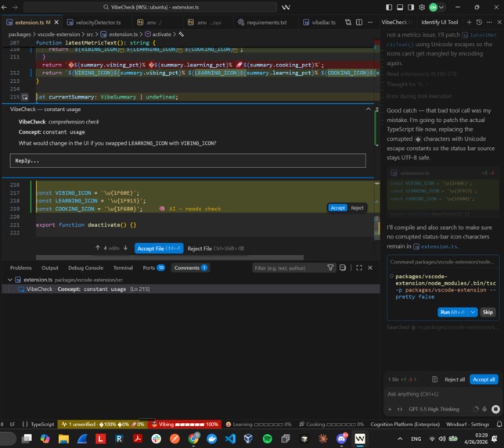This screenshot has width=504, height=448.
Task: Open the green account avatar dropdown
Action: click(437, 7)
